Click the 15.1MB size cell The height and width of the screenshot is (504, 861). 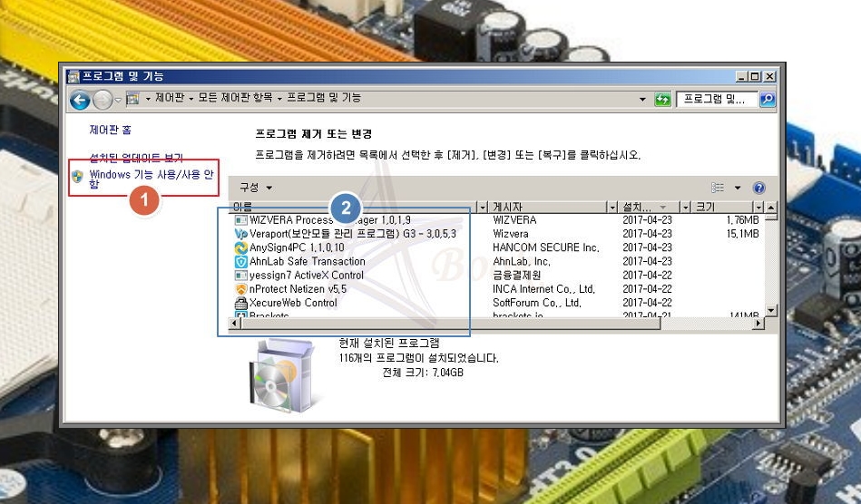click(743, 234)
